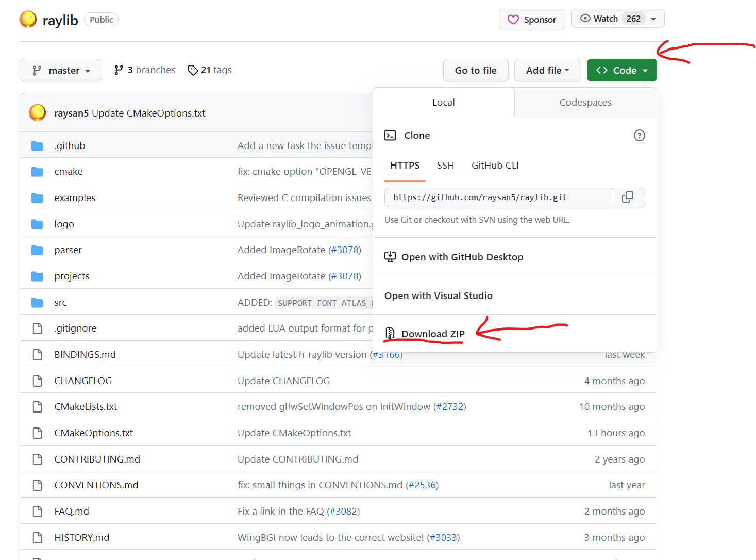Click the "Update CHANGELOG" commit message
Screen dimensions: 756x560
point(283,381)
